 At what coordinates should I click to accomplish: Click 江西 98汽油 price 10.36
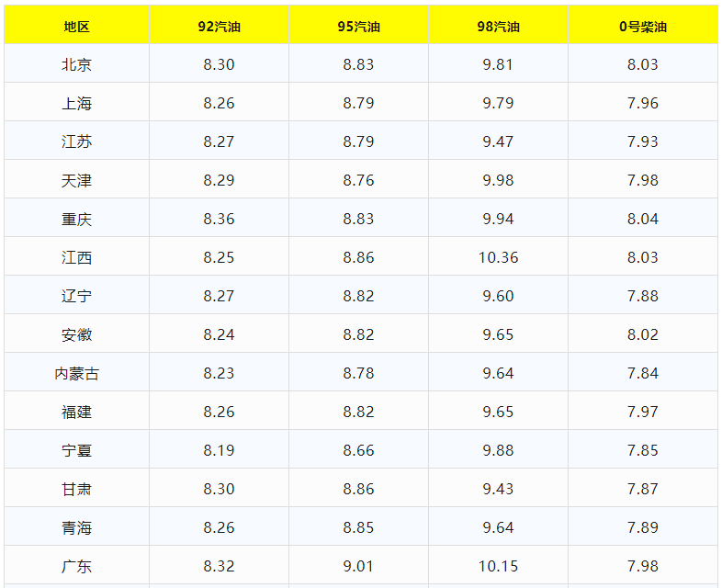point(498,258)
